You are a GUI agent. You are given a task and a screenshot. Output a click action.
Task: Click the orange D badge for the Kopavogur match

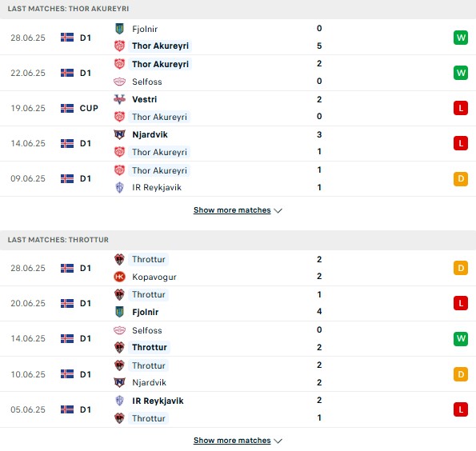(x=461, y=268)
